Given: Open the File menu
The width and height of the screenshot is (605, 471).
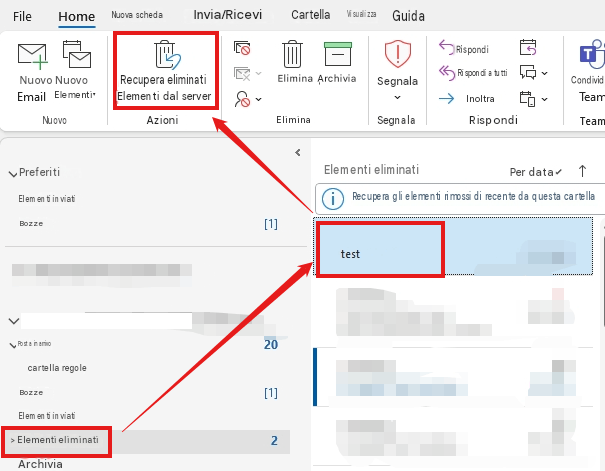Looking at the screenshot, I should click(x=22, y=17).
